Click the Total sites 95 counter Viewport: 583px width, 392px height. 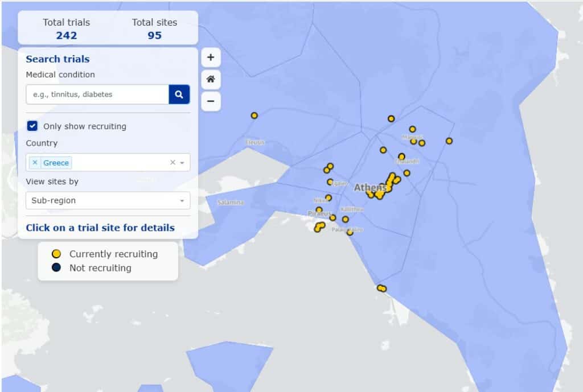tap(154, 29)
